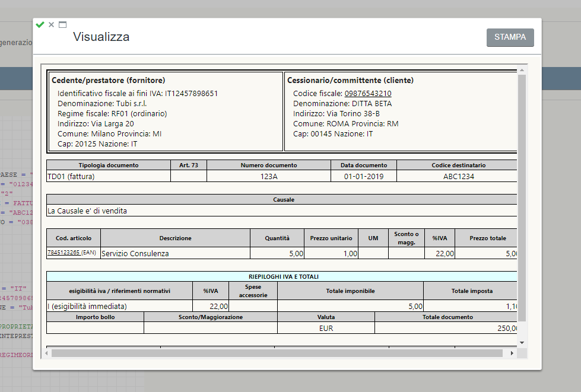Select the Visualizza dialog title

(x=101, y=37)
